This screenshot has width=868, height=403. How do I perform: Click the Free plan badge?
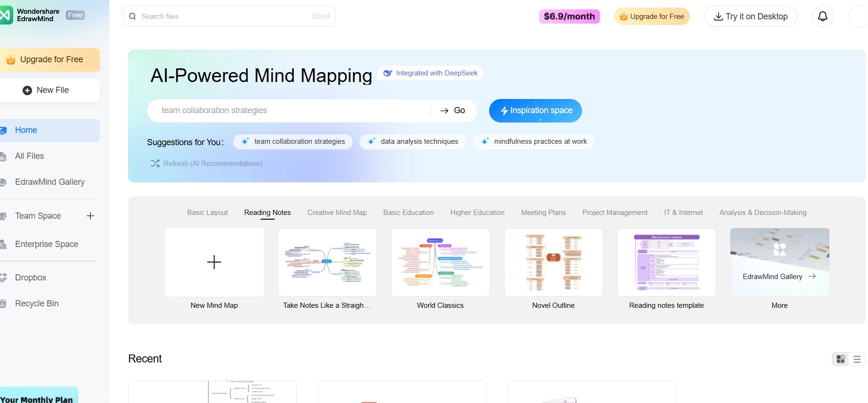[x=75, y=15]
